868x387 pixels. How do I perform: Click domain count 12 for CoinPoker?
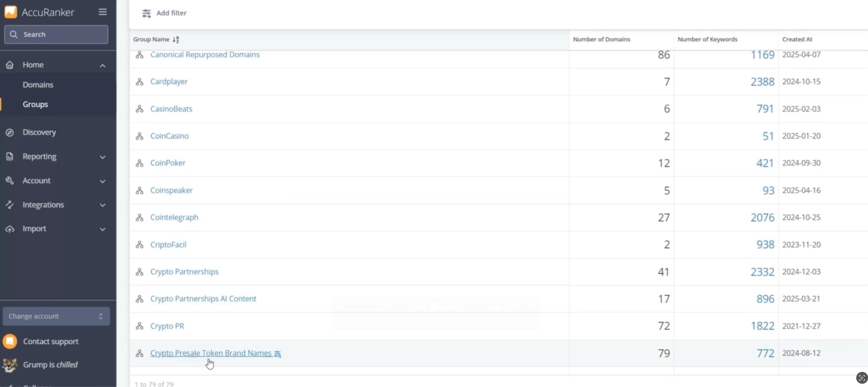(664, 163)
